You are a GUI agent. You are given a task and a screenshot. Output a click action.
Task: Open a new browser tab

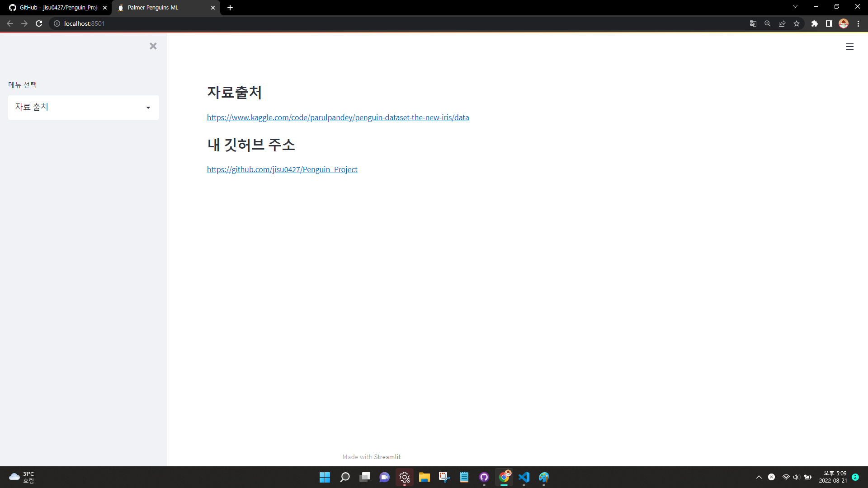[230, 8]
